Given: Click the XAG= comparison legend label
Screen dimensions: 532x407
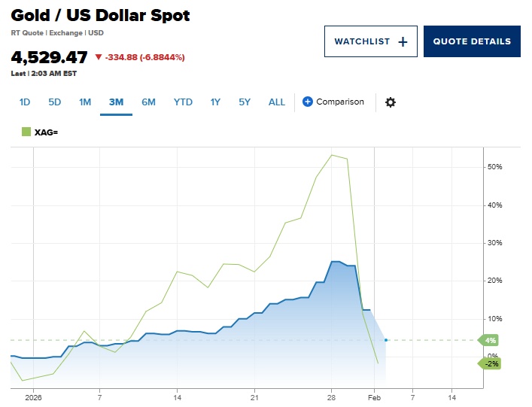Looking at the screenshot, I should [x=47, y=132].
